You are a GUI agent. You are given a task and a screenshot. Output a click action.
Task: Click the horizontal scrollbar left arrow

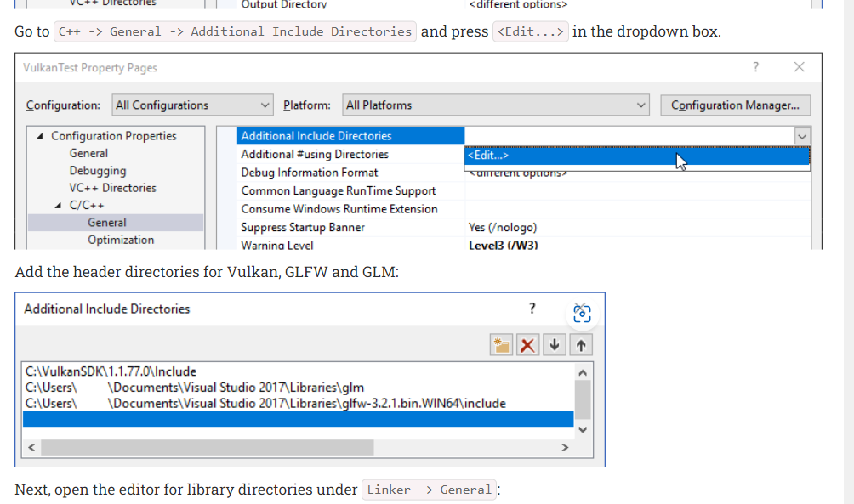coord(31,447)
